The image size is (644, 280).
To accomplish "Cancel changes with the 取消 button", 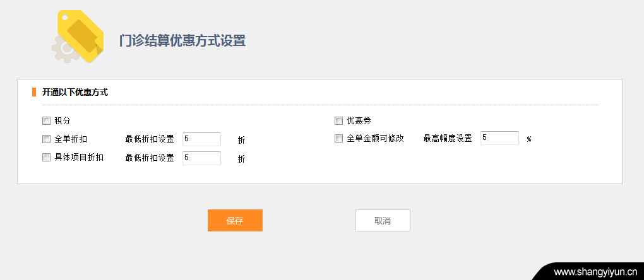I will (x=383, y=221).
